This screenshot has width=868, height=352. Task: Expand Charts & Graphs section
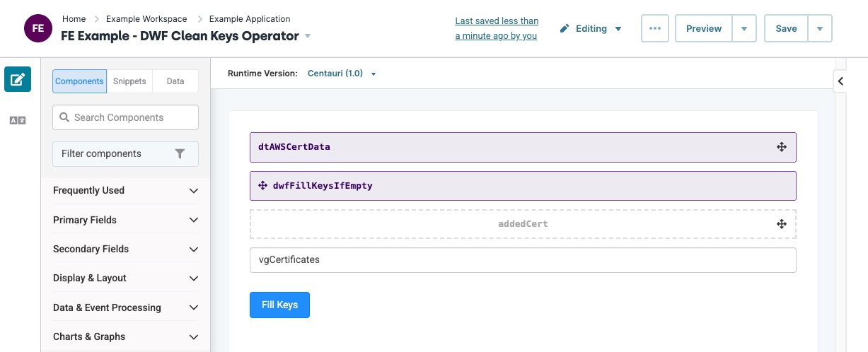pyautogui.click(x=126, y=336)
